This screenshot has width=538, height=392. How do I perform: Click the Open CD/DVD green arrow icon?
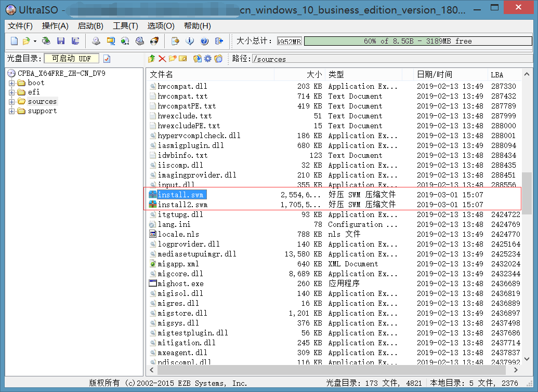point(46,41)
